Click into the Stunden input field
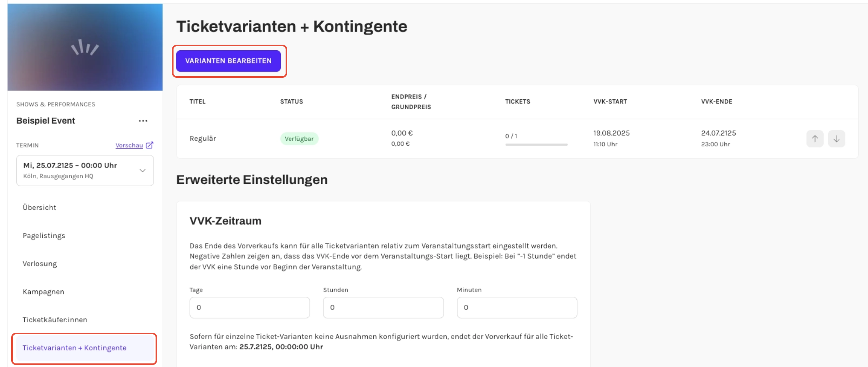This screenshot has height=367, width=868. pos(383,308)
